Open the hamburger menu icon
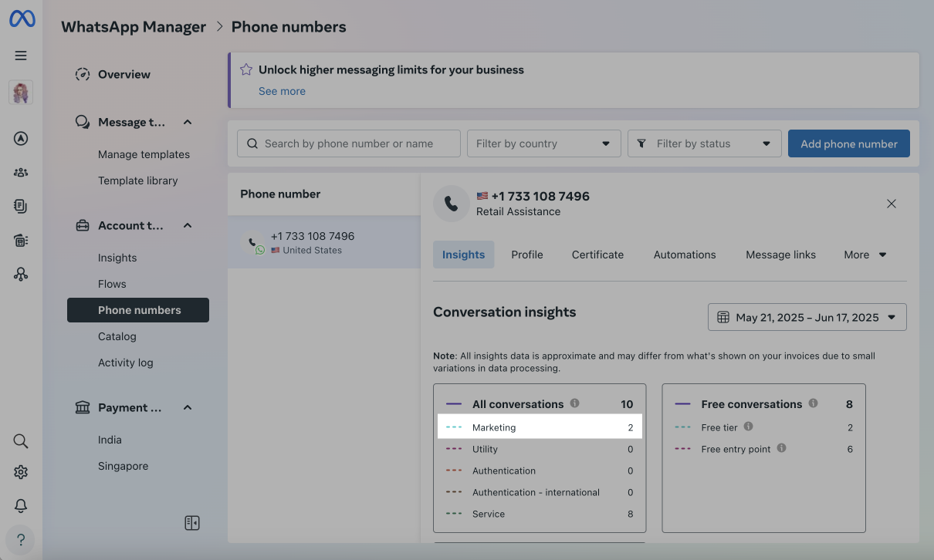Viewport: 934px width, 560px height. click(21, 56)
